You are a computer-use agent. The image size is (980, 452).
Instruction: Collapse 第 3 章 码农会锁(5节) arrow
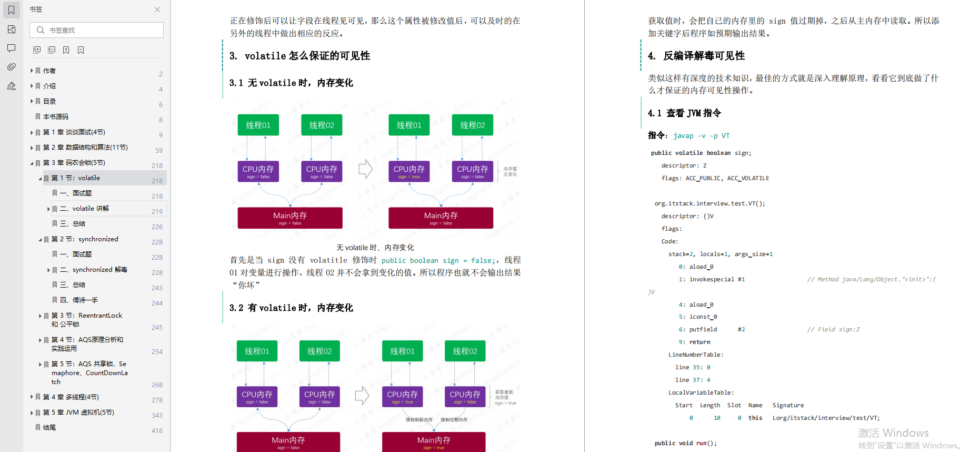click(32, 163)
